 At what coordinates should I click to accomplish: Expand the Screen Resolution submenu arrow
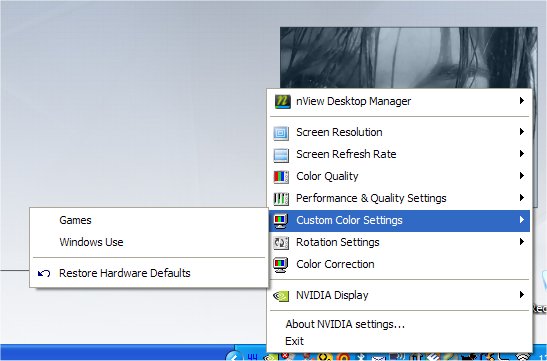[x=522, y=132]
